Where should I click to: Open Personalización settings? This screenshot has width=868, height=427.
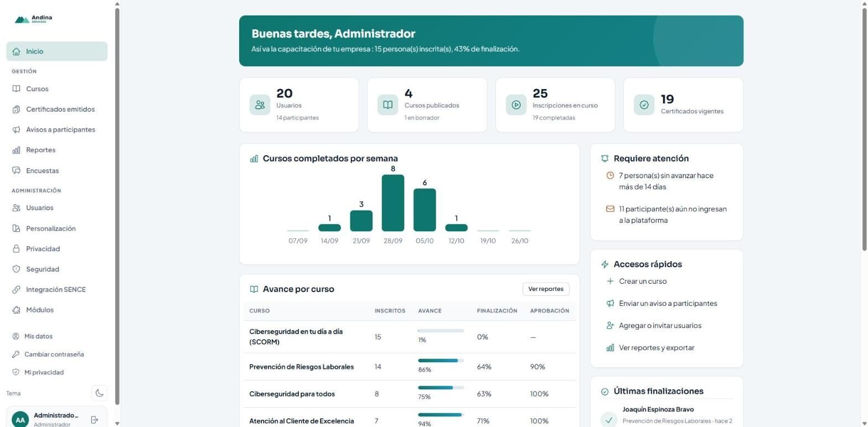click(x=57, y=228)
